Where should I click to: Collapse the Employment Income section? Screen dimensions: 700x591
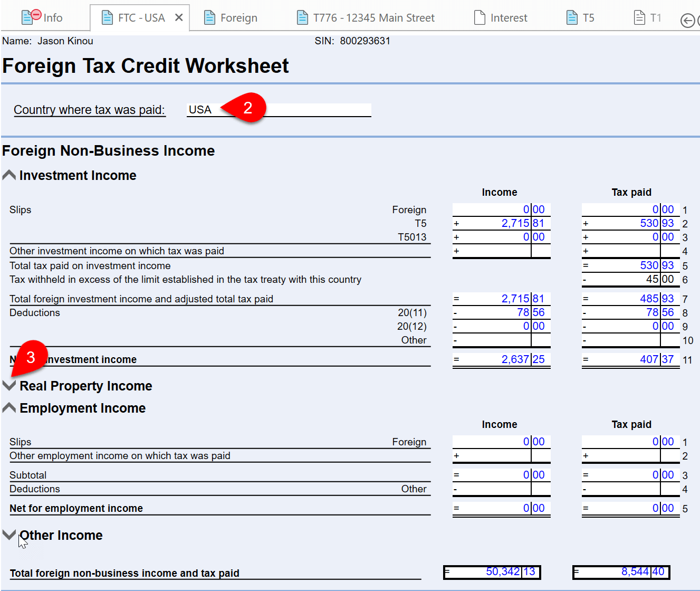pos(8,407)
